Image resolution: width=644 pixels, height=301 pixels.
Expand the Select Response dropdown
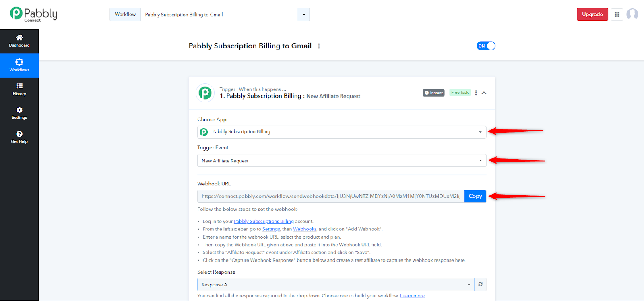(x=336, y=284)
